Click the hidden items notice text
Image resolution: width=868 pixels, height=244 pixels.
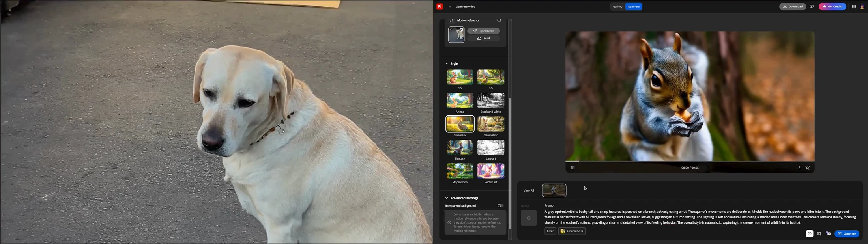[x=477, y=222]
